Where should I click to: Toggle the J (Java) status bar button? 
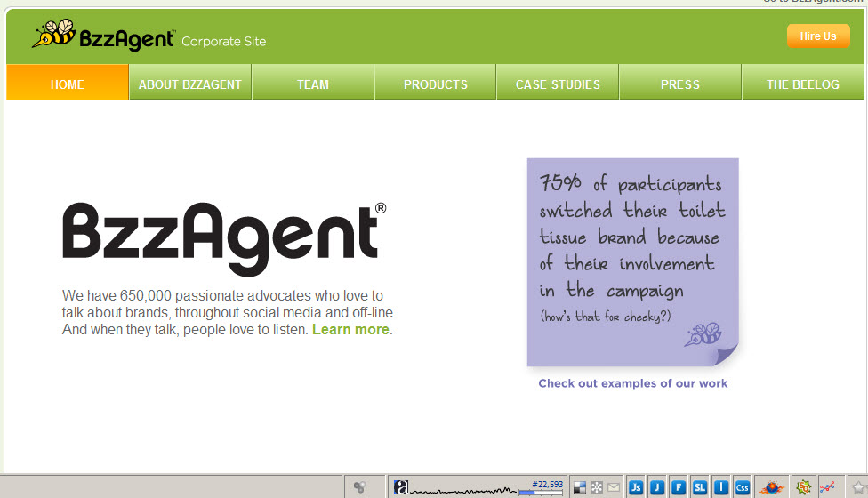pos(656,486)
